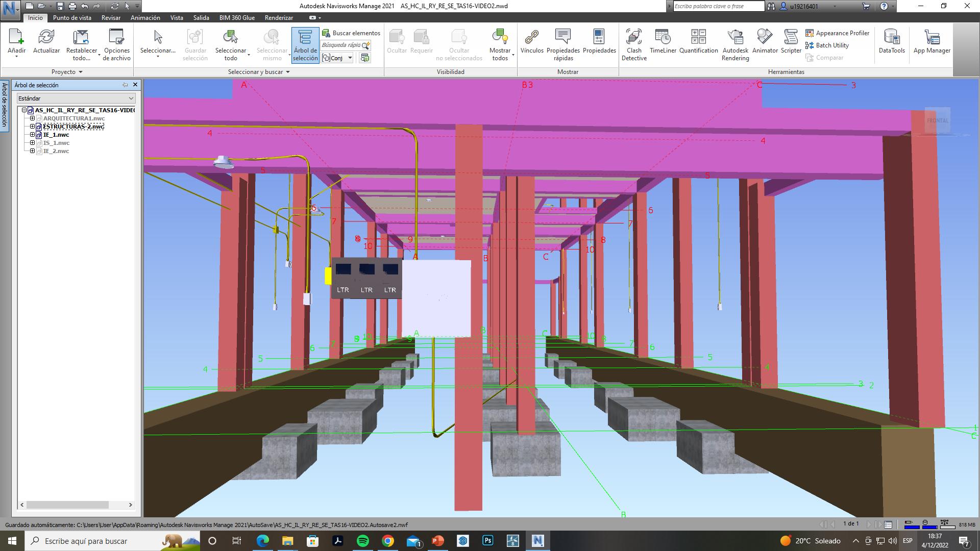
Task: Open the Animación ribbon tab
Action: (x=145, y=18)
